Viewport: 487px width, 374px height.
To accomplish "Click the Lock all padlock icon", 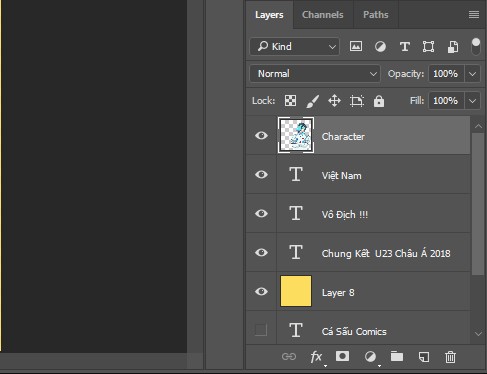I will [379, 101].
